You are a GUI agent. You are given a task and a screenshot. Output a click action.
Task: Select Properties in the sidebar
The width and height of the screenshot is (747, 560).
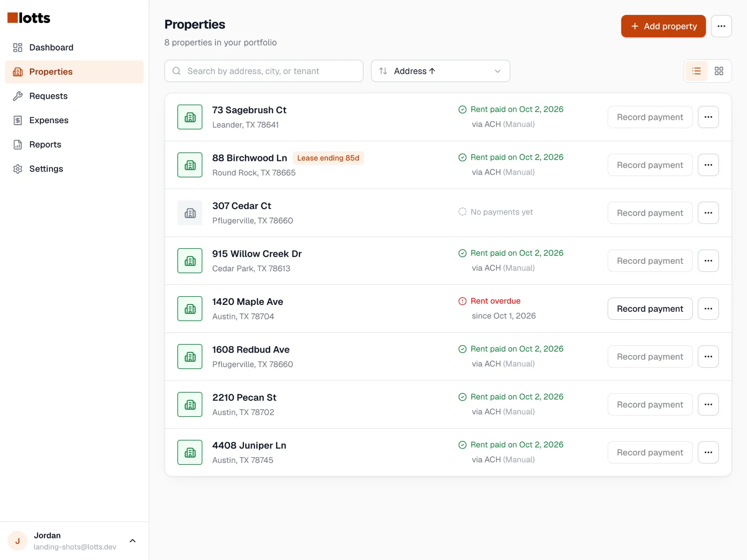[74, 72]
